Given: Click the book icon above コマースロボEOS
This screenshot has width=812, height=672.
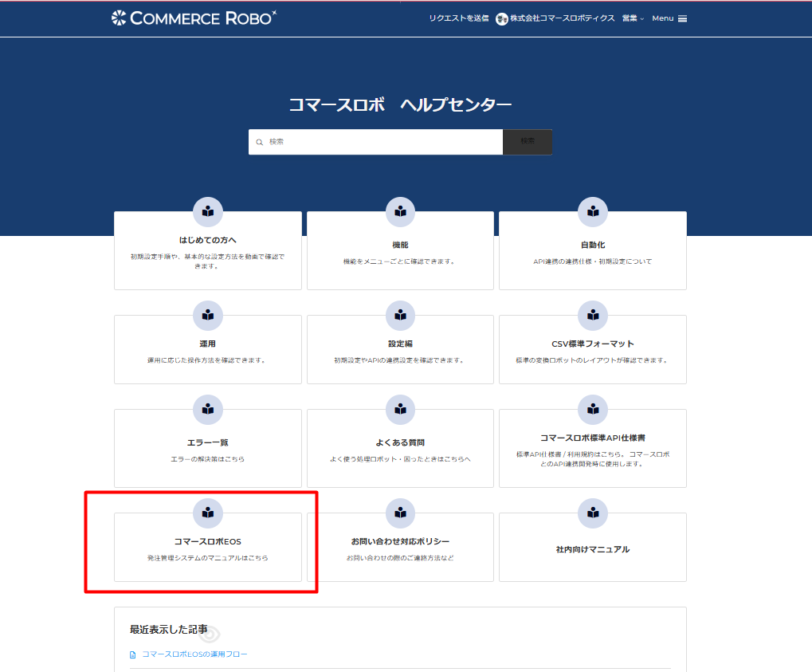Looking at the screenshot, I should click(208, 513).
